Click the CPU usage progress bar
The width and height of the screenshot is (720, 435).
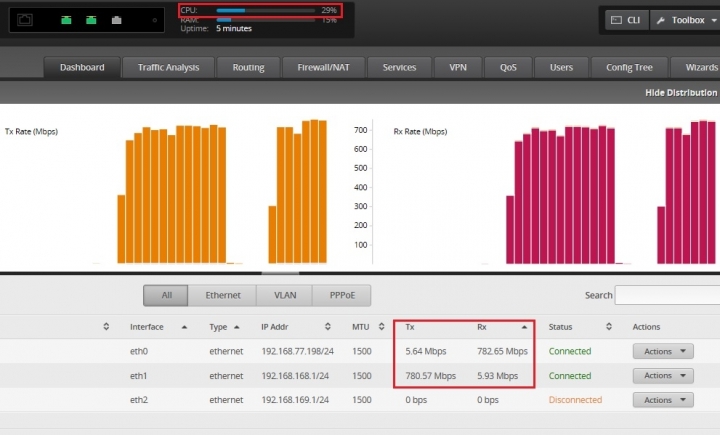coord(265,10)
